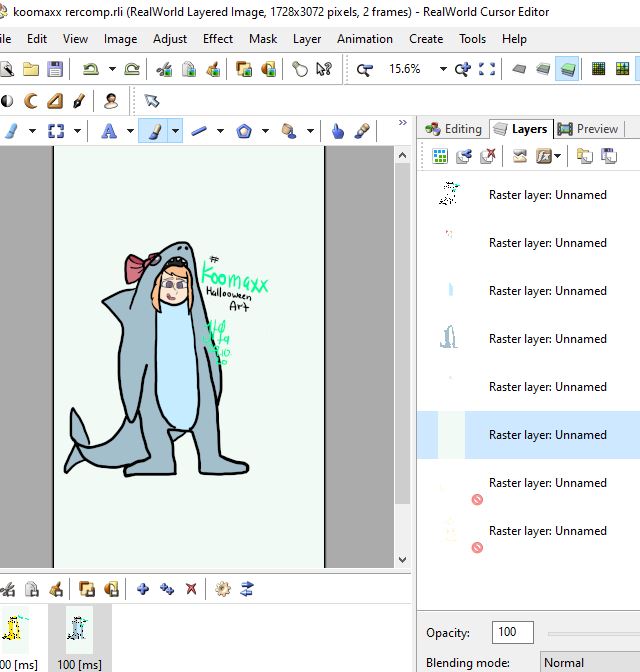Toggle the highlighted 3D layer view button
The width and height of the screenshot is (640, 672).
click(x=567, y=69)
